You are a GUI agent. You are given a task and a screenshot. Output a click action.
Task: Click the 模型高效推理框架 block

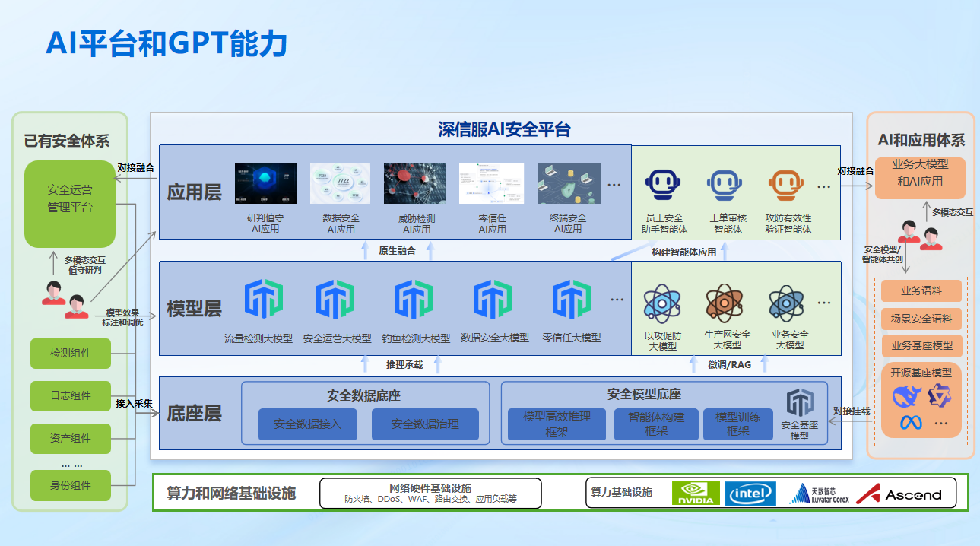556,424
